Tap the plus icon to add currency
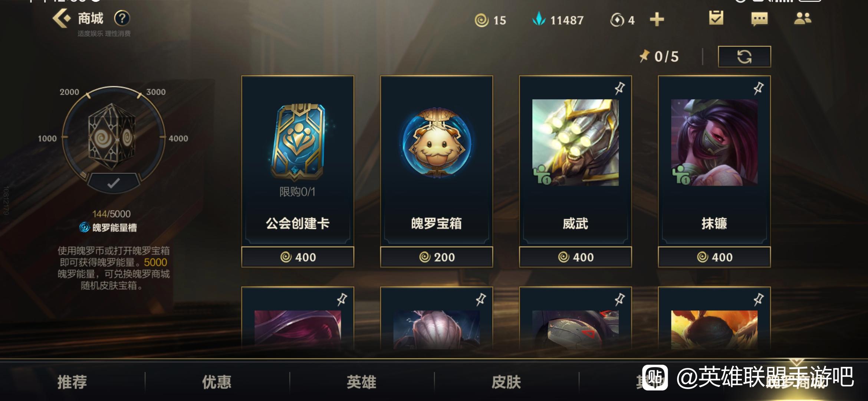The width and height of the screenshot is (868, 401). point(657,20)
